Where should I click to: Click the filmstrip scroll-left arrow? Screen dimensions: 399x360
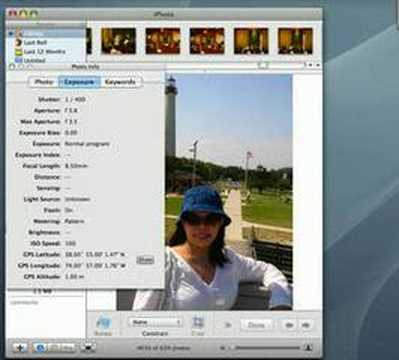(310, 65)
